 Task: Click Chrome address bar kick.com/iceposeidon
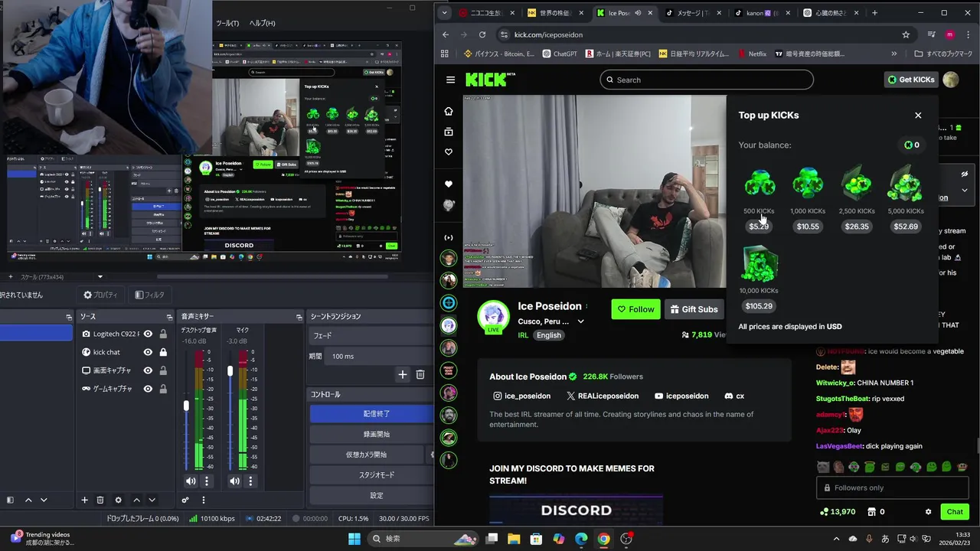[x=548, y=34]
